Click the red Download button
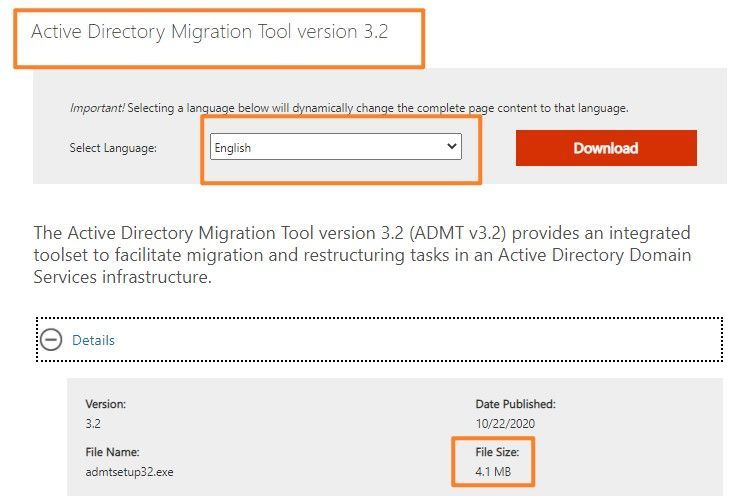 click(x=606, y=148)
